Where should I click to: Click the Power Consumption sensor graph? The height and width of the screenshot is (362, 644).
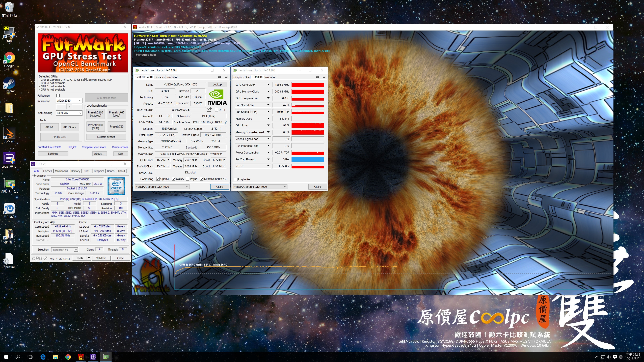pyautogui.click(x=308, y=153)
